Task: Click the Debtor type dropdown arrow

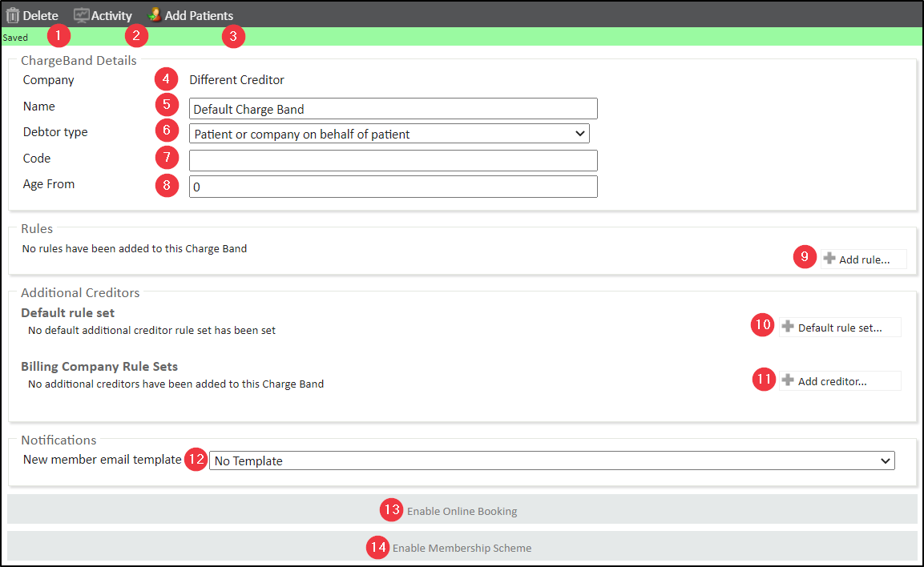Action: (x=581, y=134)
